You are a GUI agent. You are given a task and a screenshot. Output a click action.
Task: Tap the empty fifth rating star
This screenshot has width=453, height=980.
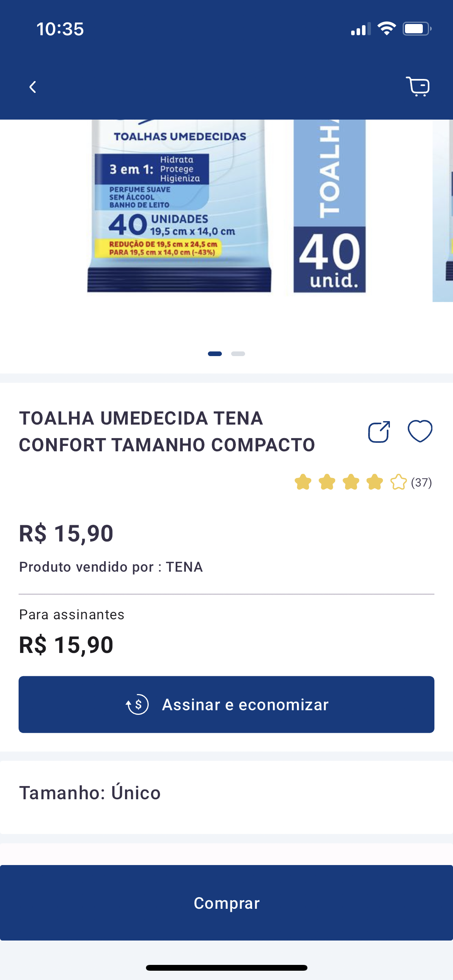point(398,482)
